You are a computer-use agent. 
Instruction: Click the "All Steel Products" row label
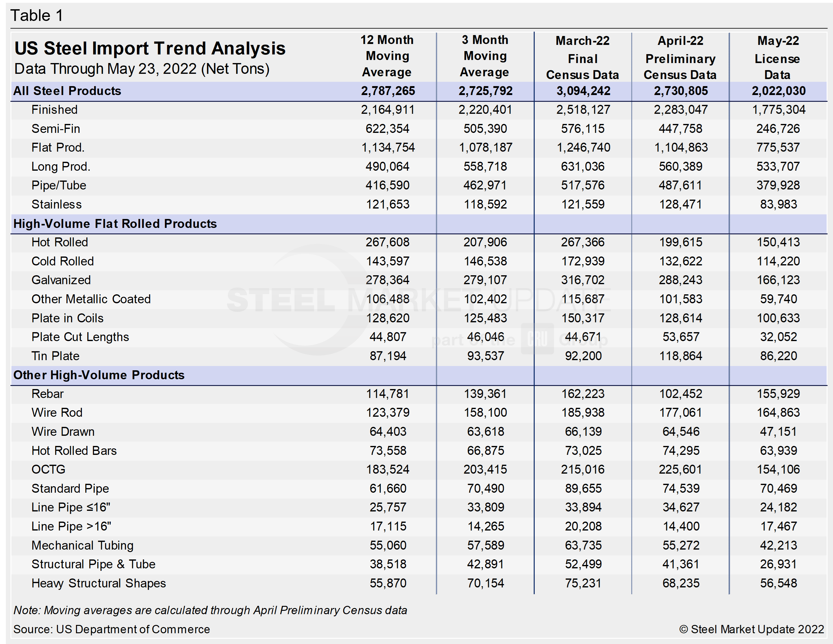coord(67,91)
